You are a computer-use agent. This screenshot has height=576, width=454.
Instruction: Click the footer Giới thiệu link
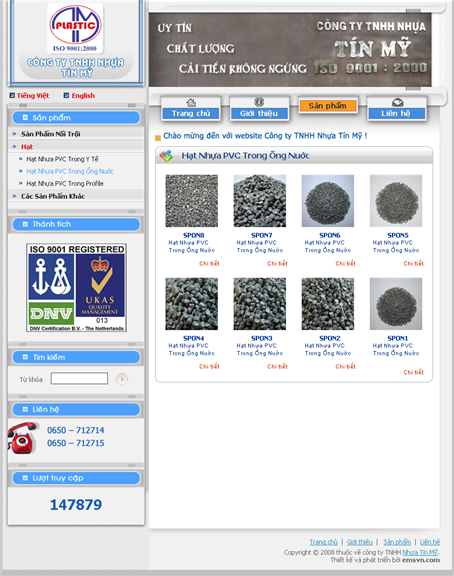click(360, 542)
